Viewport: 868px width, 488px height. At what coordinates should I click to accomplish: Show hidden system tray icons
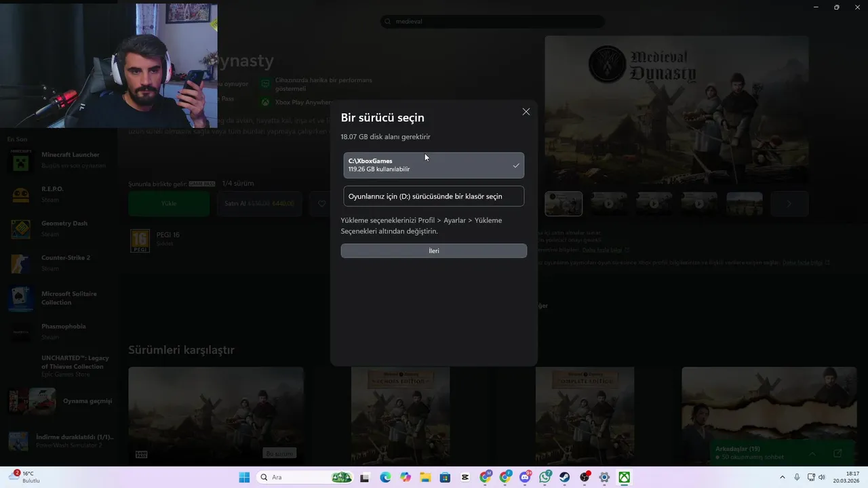(782, 477)
